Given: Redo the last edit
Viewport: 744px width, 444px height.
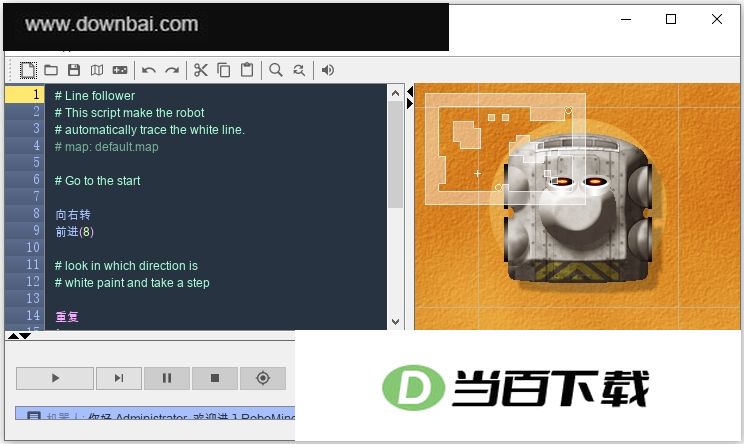Looking at the screenshot, I should 172,70.
